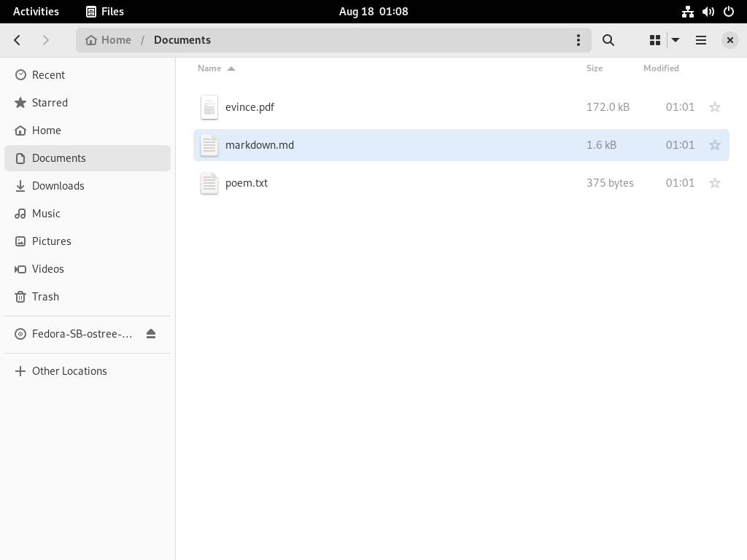Select the markdown.md file name

pyautogui.click(x=260, y=145)
